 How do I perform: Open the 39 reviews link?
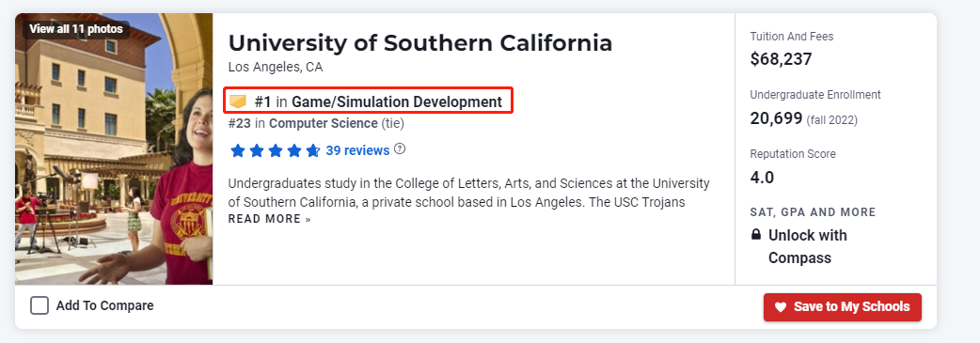click(x=357, y=150)
